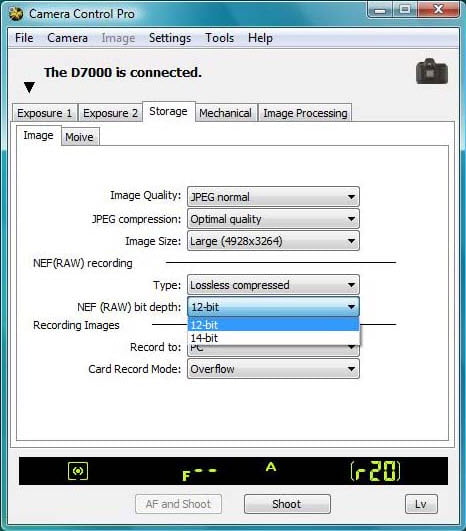
Task: Close the NEF (RAW) bit depth dropdown
Action: pos(273,307)
